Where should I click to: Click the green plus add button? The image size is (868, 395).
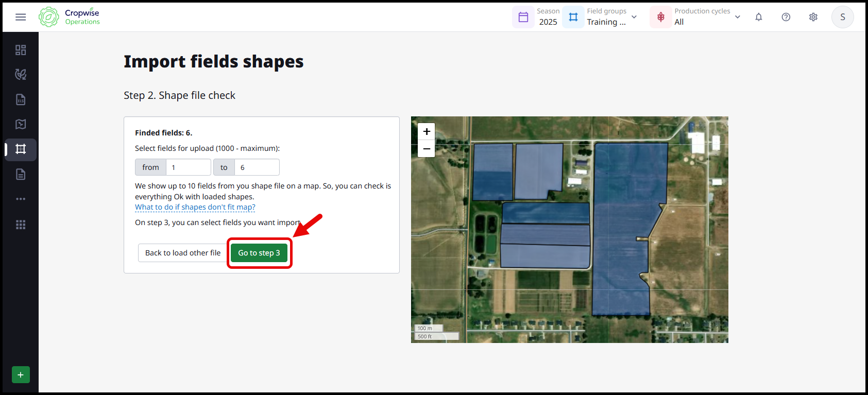[x=21, y=374]
